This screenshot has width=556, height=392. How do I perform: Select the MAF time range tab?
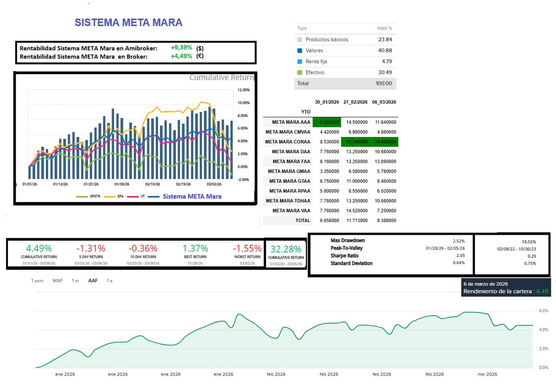click(x=58, y=281)
